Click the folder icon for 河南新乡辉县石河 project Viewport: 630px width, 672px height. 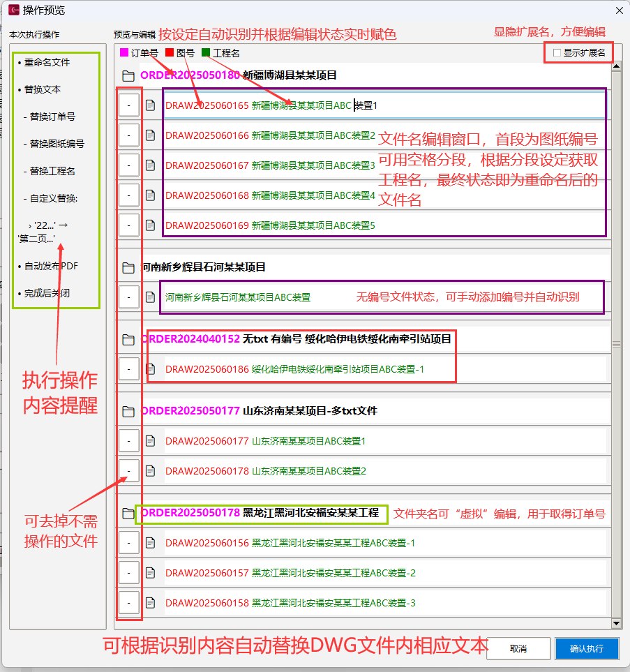pos(130,267)
